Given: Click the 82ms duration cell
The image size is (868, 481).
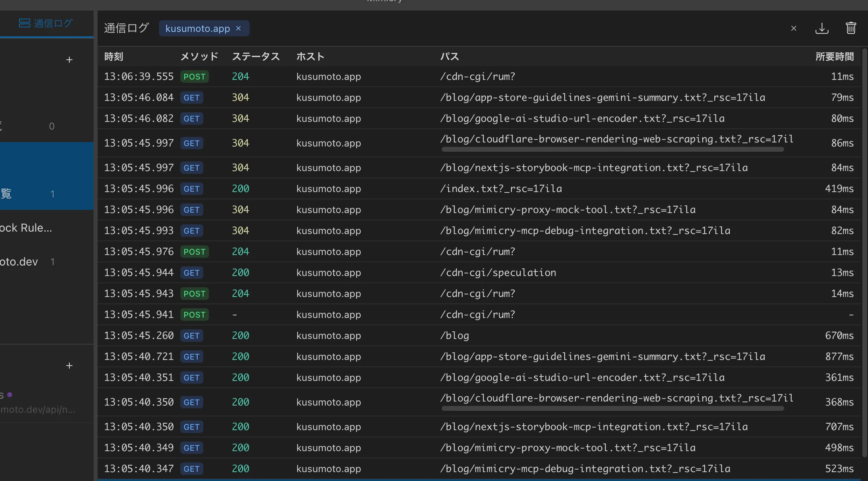Looking at the screenshot, I should pos(842,231).
